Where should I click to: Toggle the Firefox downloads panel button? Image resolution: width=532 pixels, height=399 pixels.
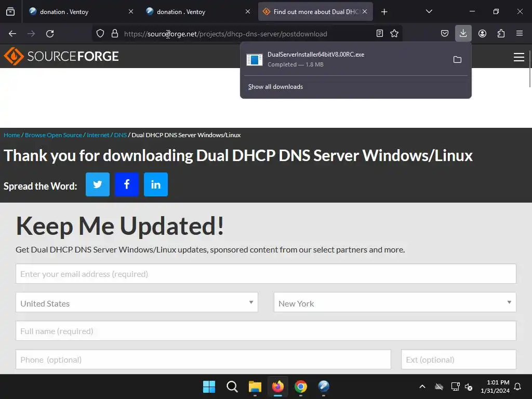(x=463, y=33)
